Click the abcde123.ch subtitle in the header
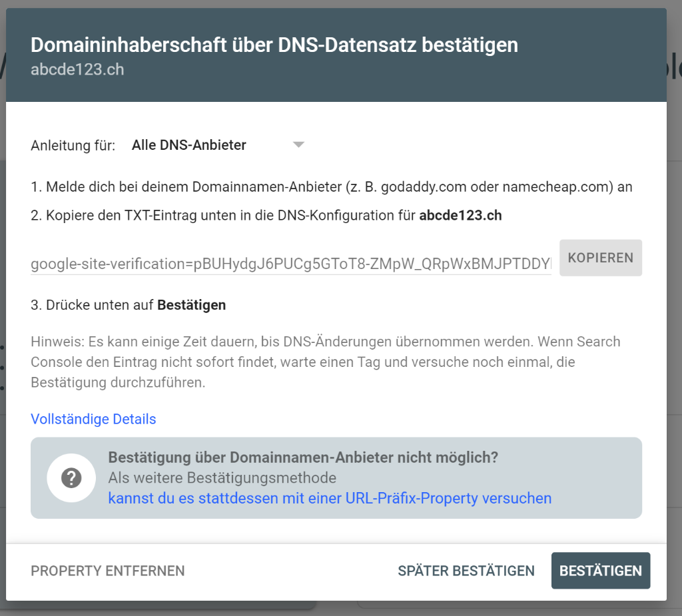This screenshot has width=682, height=616. click(x=77, y=69)
